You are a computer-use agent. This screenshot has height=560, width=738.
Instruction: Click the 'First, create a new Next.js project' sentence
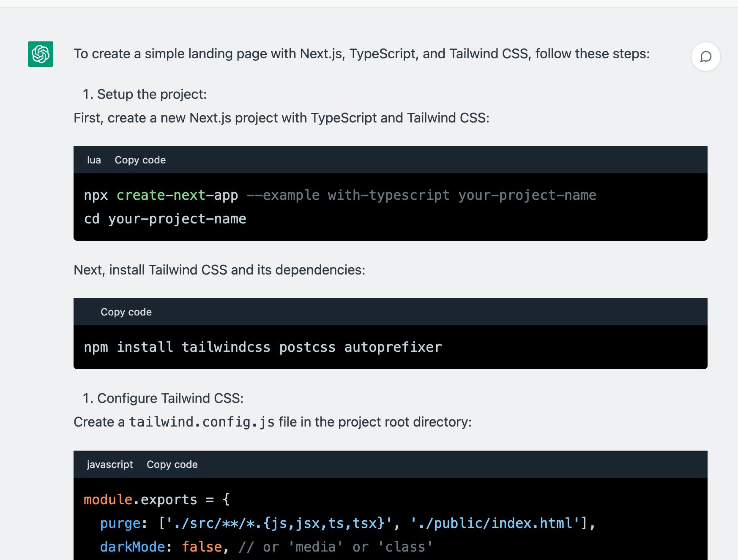point(282,118)
